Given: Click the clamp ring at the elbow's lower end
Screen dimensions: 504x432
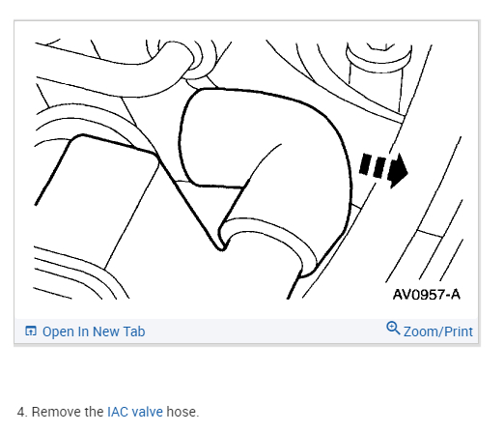Looking at the screenshot, I should (268, 245).
